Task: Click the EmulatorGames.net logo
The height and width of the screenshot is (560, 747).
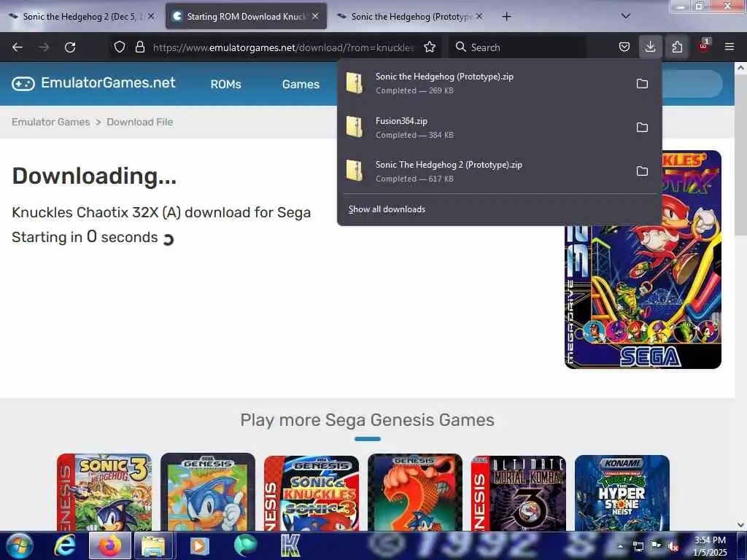Action: pos(94,83)
